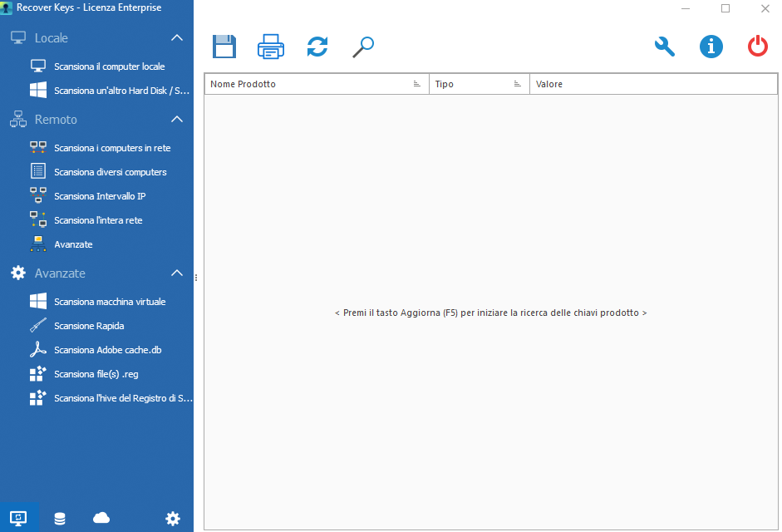The height and width of the screenshot is (532, 782).
Task: Click the list icon beside Scansiona diversi computers
Action: 38,171
